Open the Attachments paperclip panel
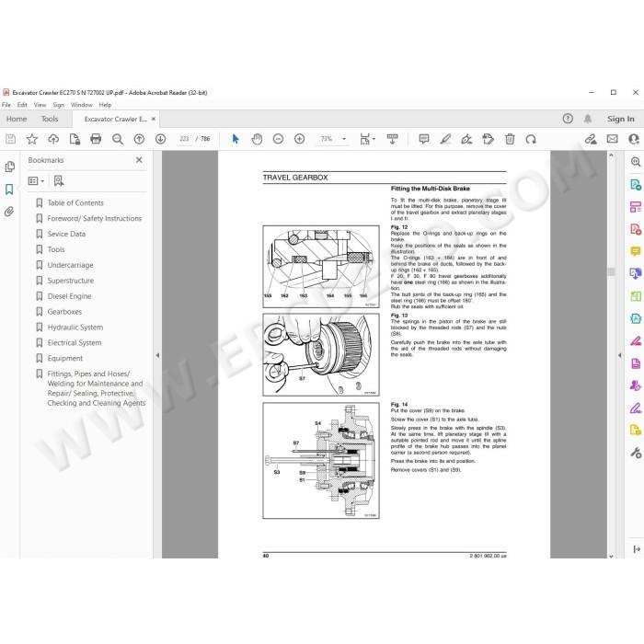This screenshot has height=644, width=644. pyautogui.click(x=9, y=212)
